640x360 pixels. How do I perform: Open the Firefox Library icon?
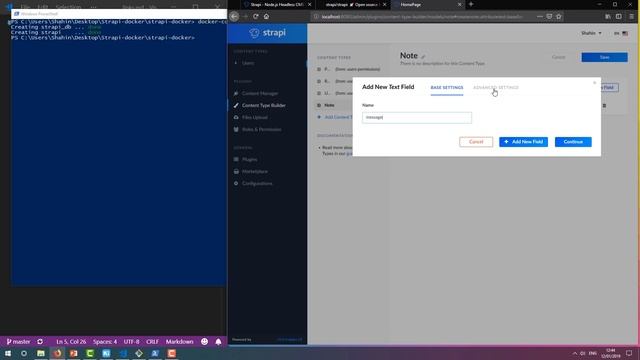pyautogui.click(x=608, y=16)
